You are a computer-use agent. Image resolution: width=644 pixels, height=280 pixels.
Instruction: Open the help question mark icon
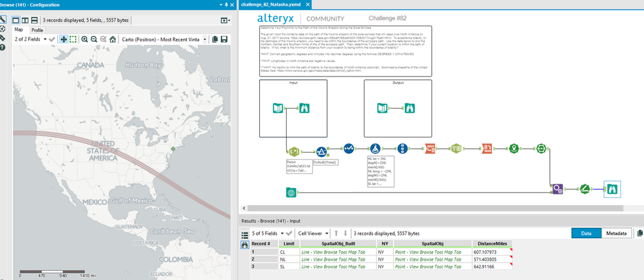3,48
